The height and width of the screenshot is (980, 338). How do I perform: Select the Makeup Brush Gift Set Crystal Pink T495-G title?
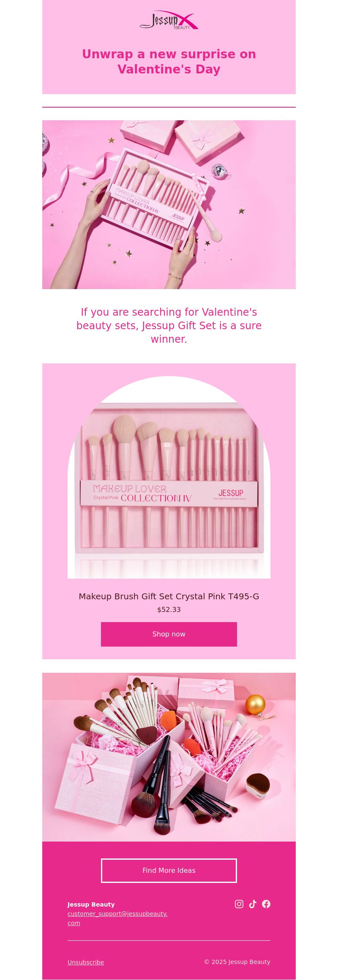(x=169, y=596)
